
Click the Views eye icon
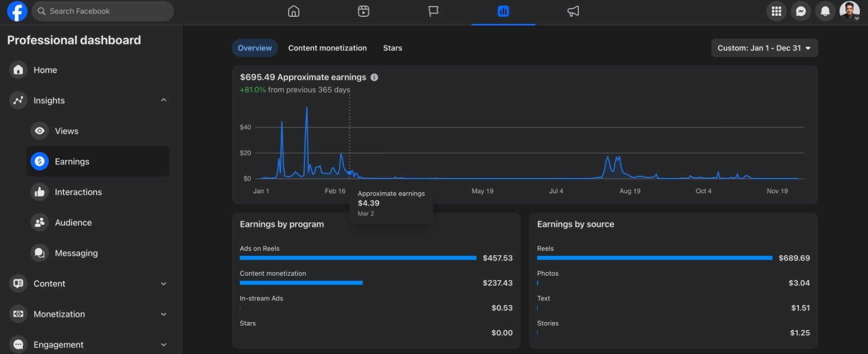point(40,131)
